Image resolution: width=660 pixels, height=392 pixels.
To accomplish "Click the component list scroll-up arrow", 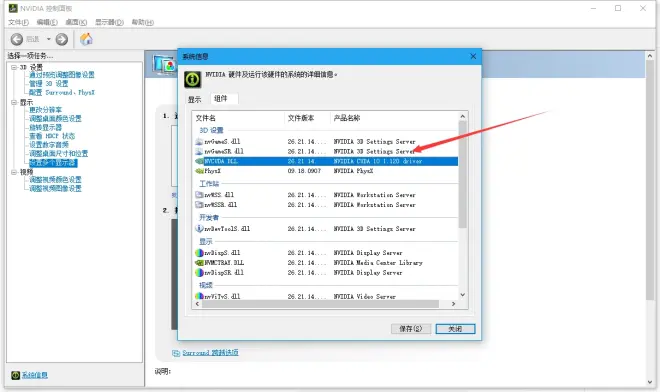I will [463, 116].
